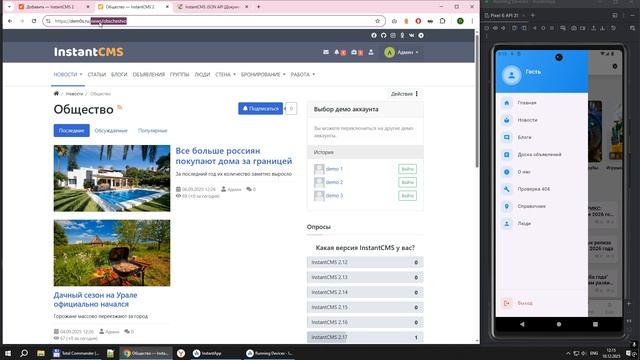Open the Статьи menu item
The width and height of the screenshot is (640, 360).
(97, 74)
